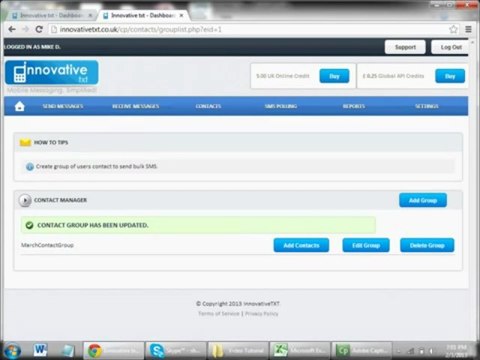This screenshot has height=360, width=480.
Task: Open the Receive Messages menu
Action: pyautogui.click(x=136, y=106)
